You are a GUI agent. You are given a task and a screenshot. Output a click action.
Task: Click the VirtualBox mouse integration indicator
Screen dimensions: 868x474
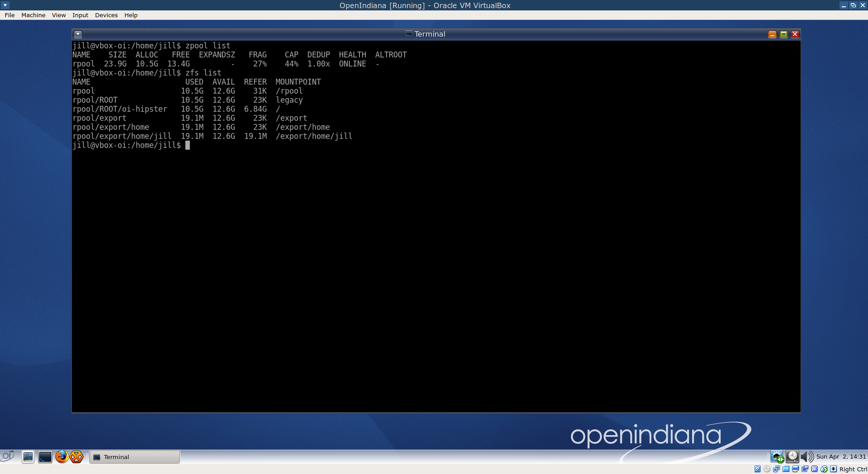point(824,469)
